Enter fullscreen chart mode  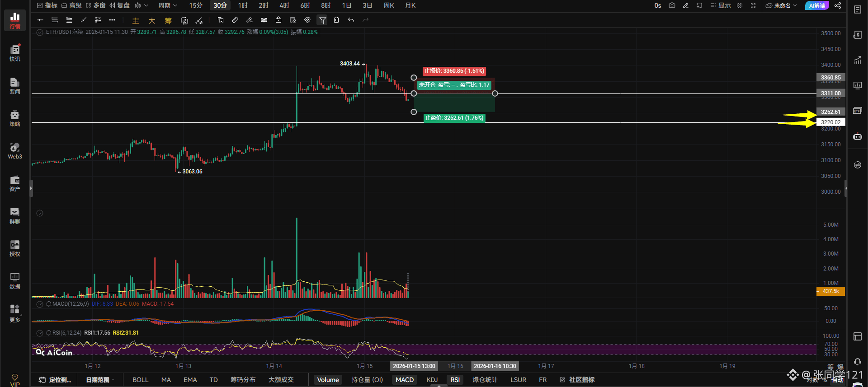click(753, 5)
